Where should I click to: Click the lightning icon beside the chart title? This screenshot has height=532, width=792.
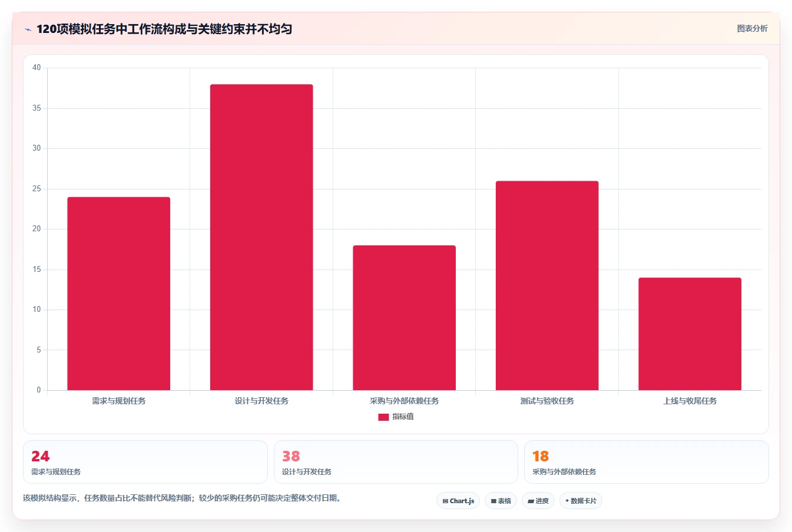tap(28, 29)
